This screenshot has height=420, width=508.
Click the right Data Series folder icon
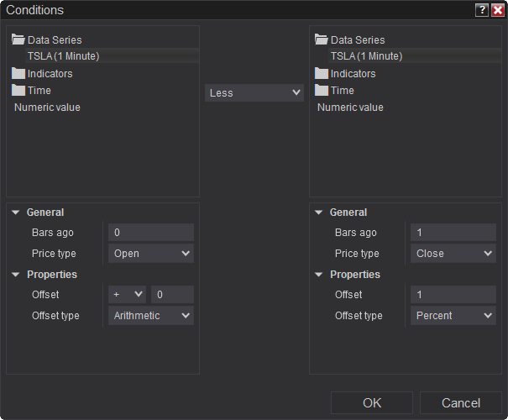322,39
